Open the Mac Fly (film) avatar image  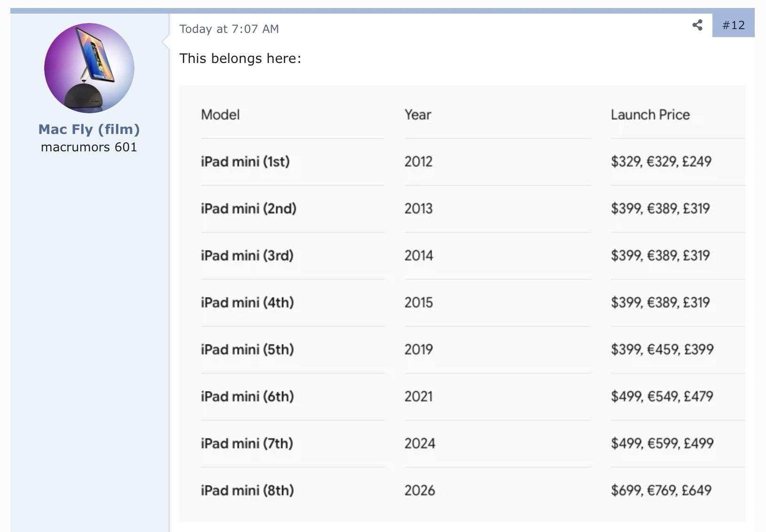tap(89, 68)
